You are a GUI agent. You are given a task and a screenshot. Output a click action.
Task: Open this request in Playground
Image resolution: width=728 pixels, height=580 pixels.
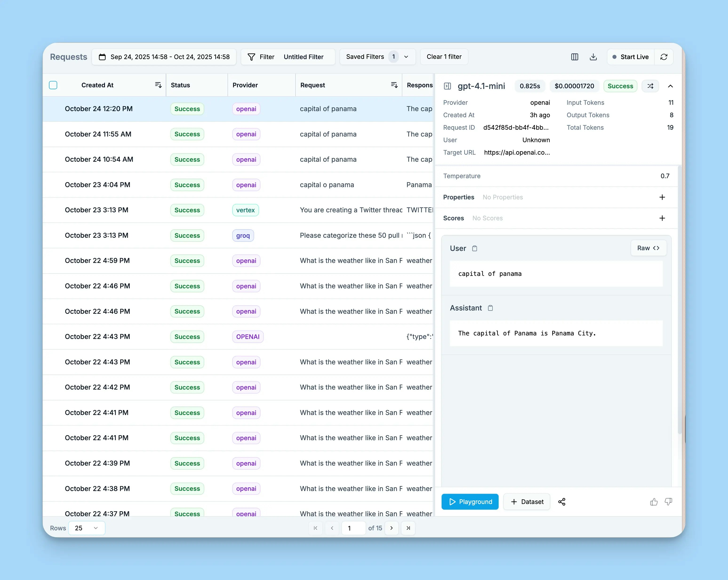[x=470, y=502]
